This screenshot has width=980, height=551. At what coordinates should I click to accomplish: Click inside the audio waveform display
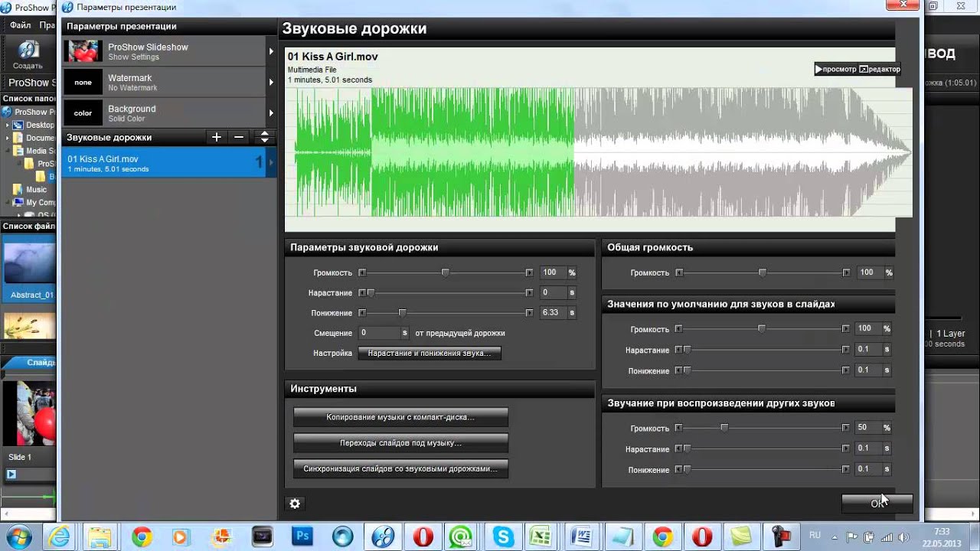pyautogui.click(x=598, y=153)
